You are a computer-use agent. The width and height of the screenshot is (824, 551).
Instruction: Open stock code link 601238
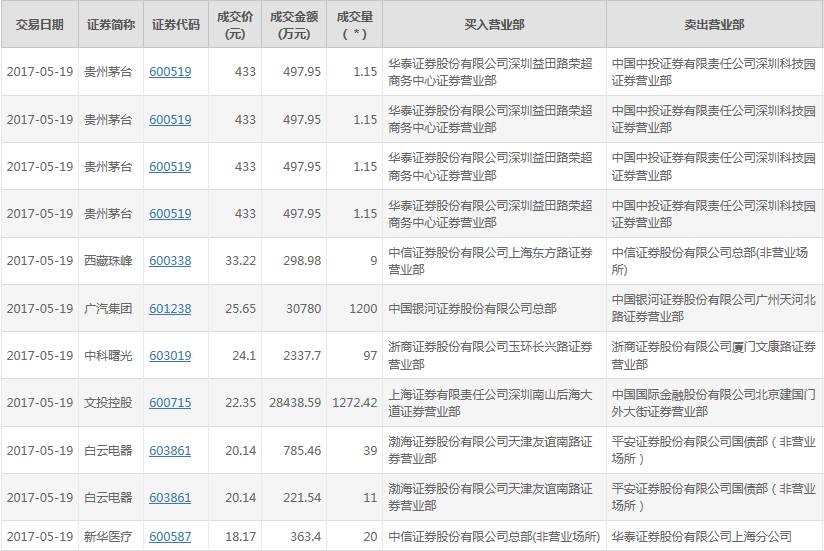click(x=170, y=308)
